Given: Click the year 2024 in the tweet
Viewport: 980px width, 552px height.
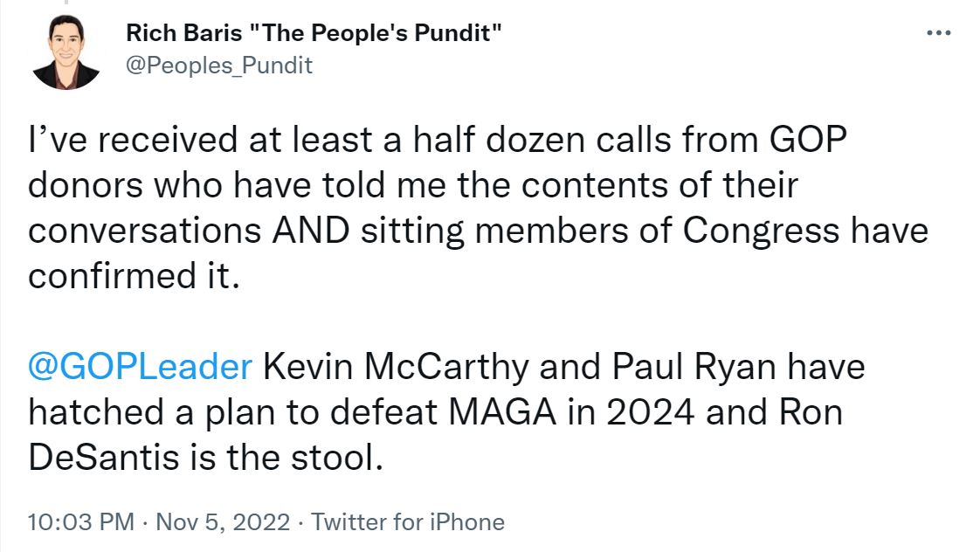Looking at the screenshot, I should pos(650,412).
